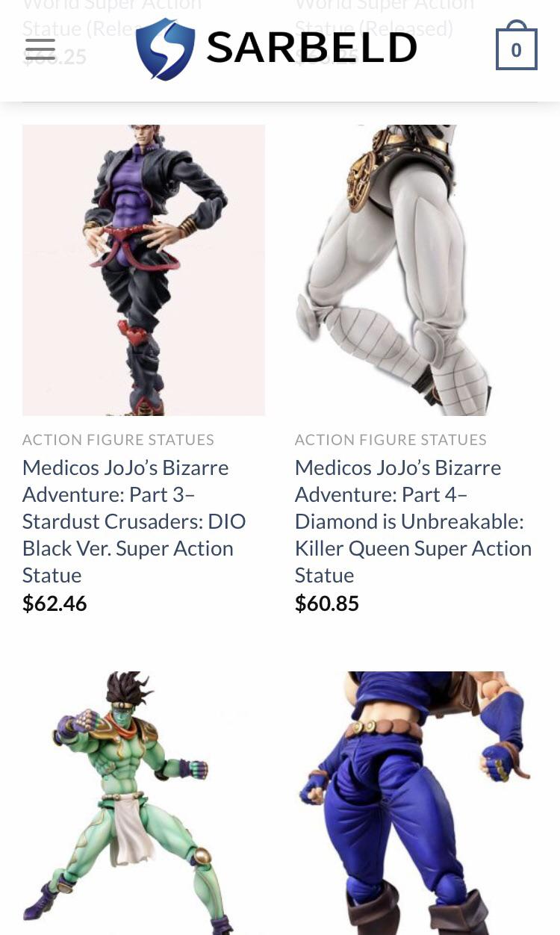Open the green Star Platinum figure image

(x=143, y=803)
